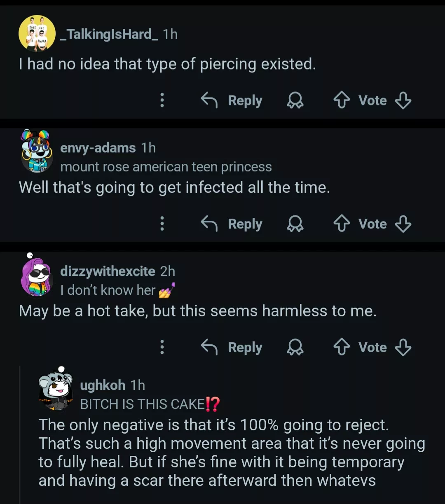
Task: View ughkoh's profile via username
Action: coord(103,385)
